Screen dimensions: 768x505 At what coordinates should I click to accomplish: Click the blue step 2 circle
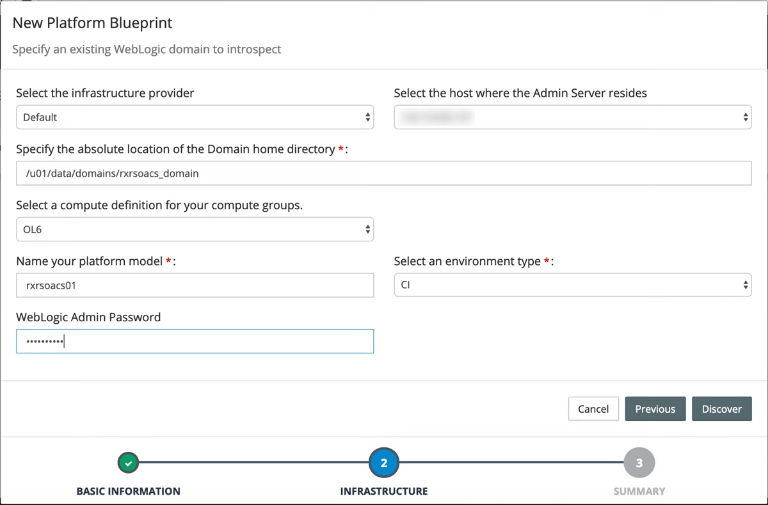384,462
